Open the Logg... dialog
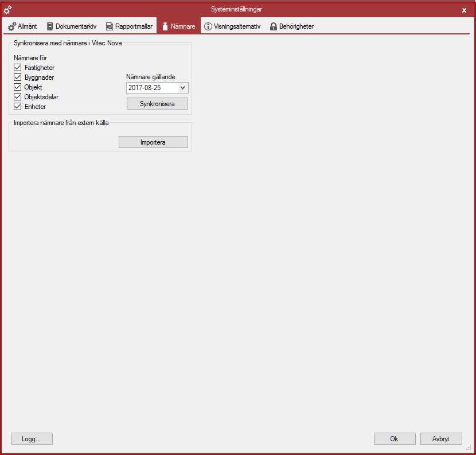 click(x=32, y=438)
